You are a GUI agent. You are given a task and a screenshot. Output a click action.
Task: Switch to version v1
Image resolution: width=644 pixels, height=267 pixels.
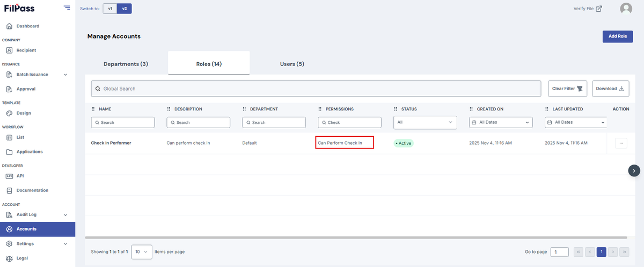coord(110,9)
